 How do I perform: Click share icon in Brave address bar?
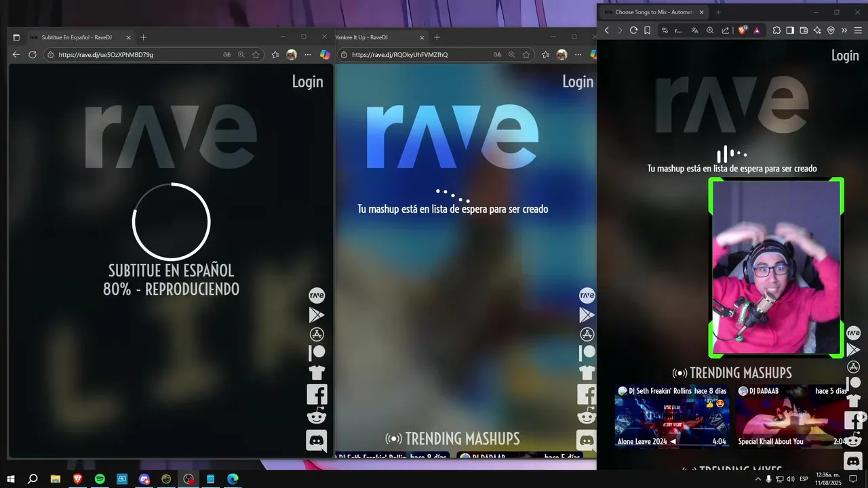coord(726,30)
